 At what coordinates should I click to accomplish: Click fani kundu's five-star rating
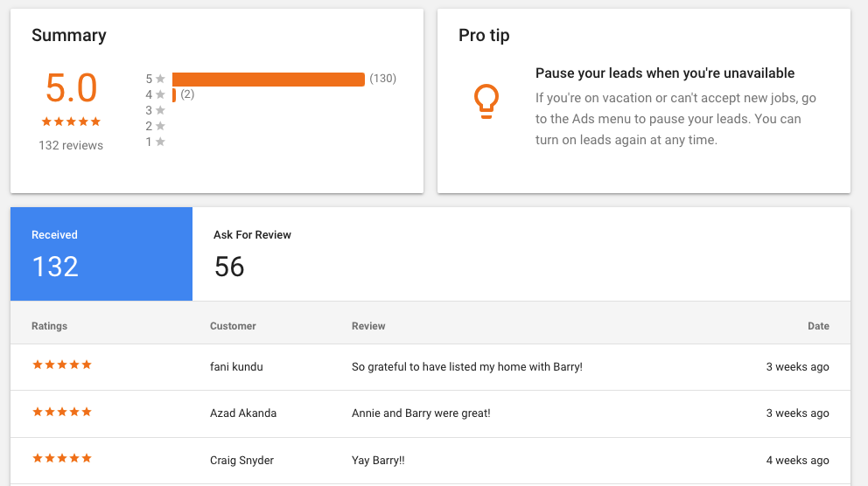[x=62, y=365]
